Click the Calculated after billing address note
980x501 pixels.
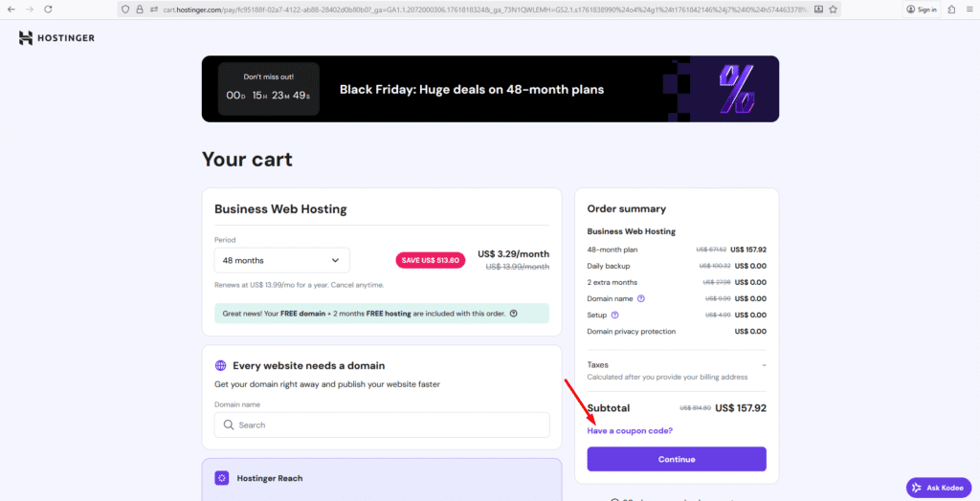tap(667, 378)
